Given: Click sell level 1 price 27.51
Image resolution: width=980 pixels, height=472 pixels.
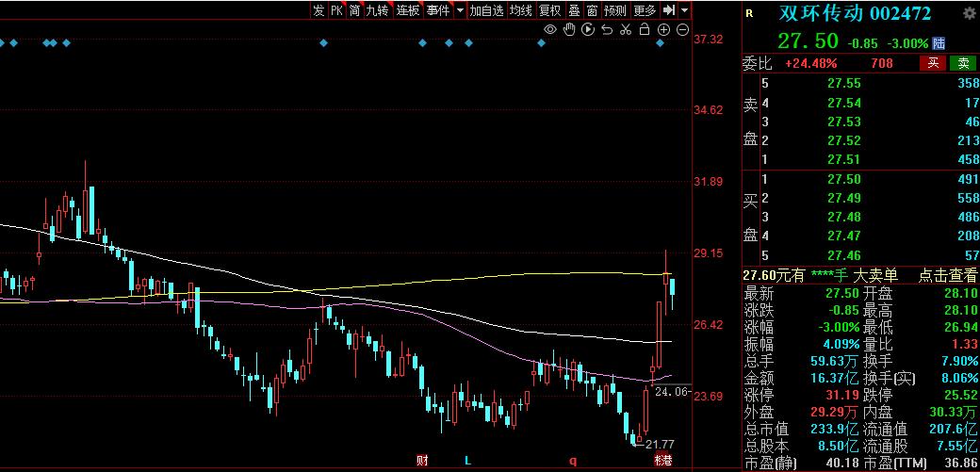Looking at the screenshot, I should click(x=843, y=160).
